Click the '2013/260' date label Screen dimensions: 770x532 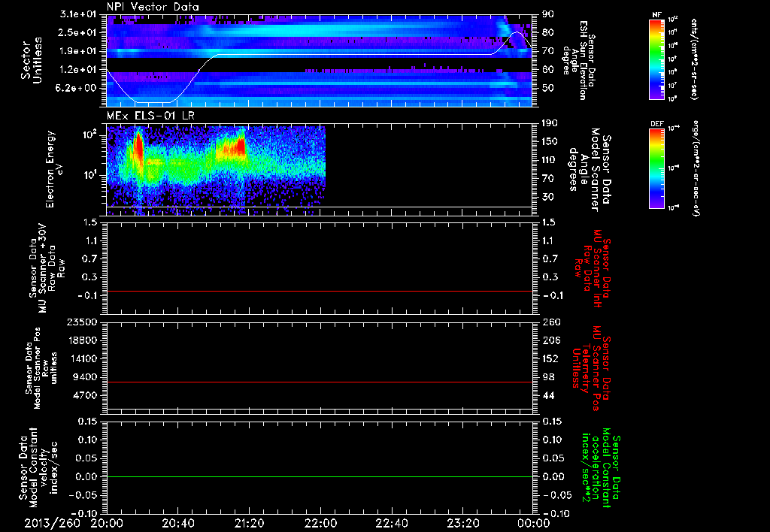pos(52,523)
